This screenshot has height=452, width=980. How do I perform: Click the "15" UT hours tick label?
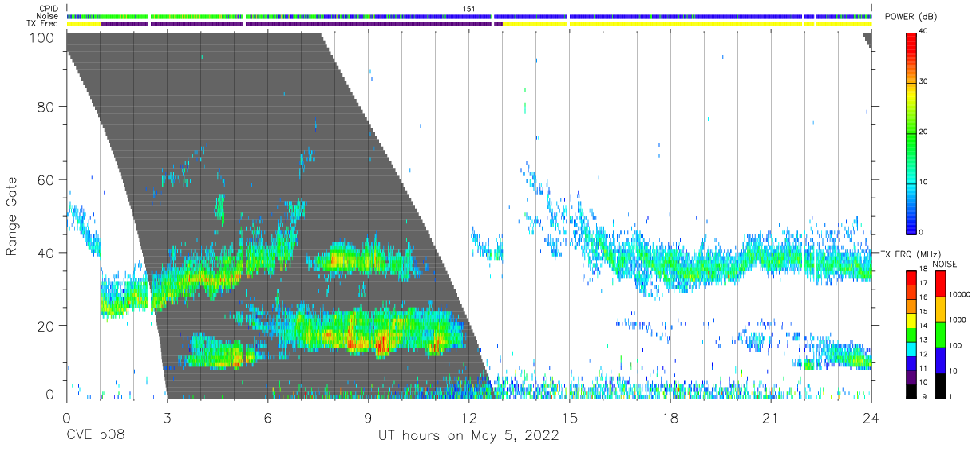point(570,417)
